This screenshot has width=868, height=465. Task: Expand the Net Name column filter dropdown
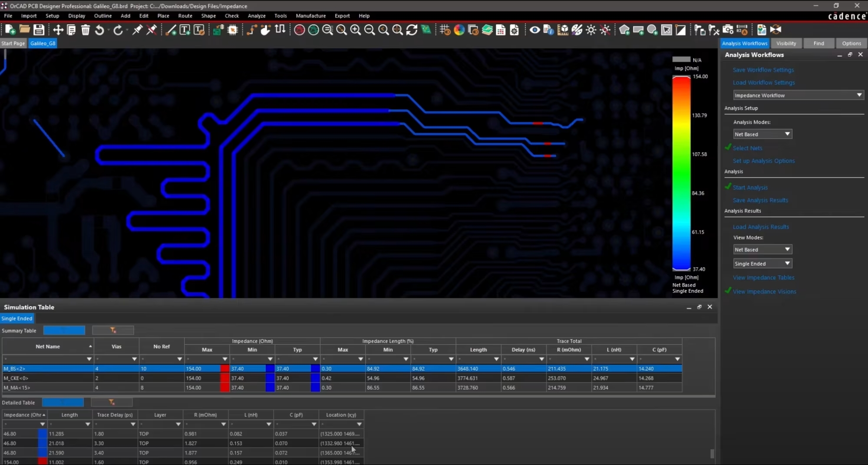click(x=89, y=359)
